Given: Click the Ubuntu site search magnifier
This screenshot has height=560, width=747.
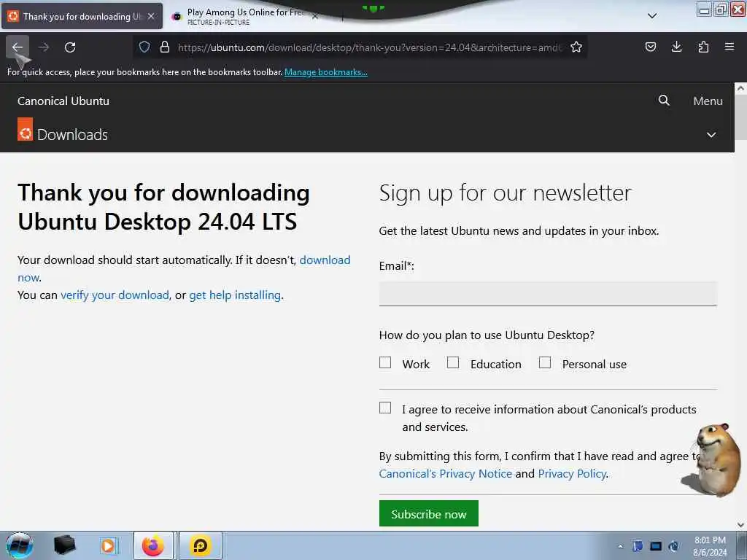Looking at the screenshot, I should click(x=664, y=101).
